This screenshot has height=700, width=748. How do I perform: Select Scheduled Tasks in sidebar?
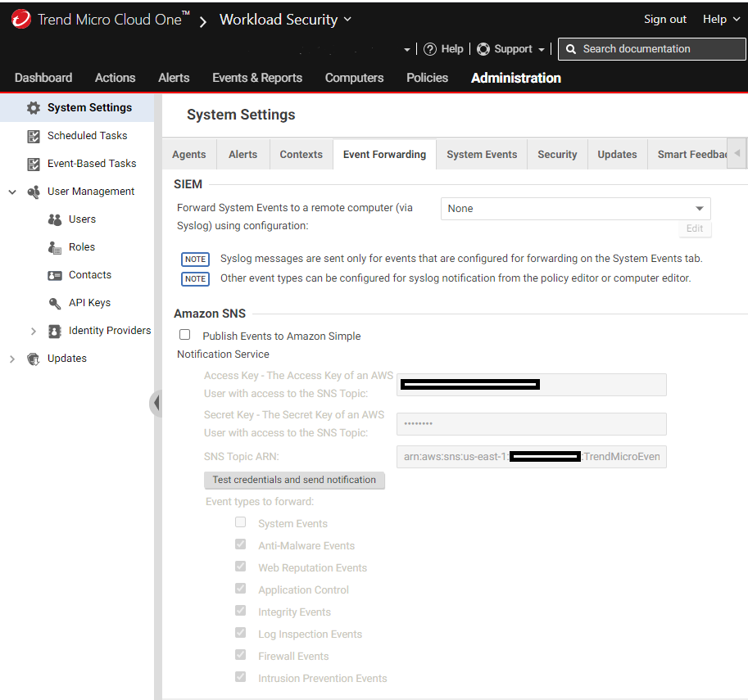pos(88,136)
